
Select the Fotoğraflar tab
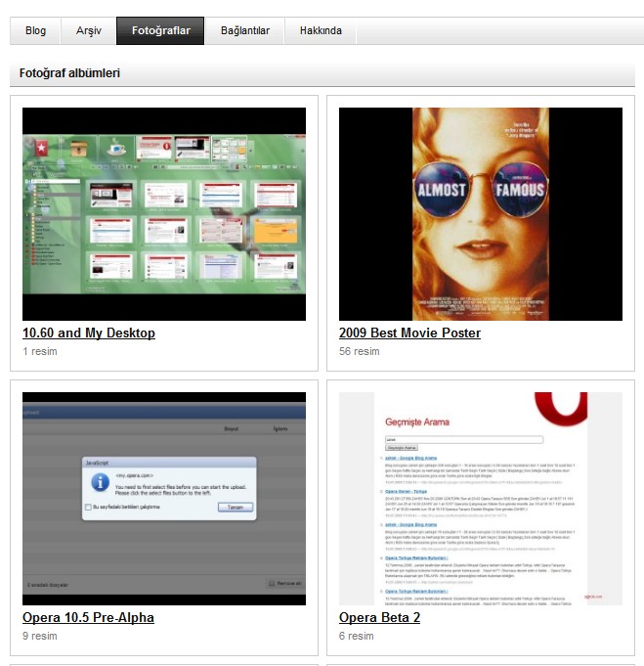tap(160, 30)
